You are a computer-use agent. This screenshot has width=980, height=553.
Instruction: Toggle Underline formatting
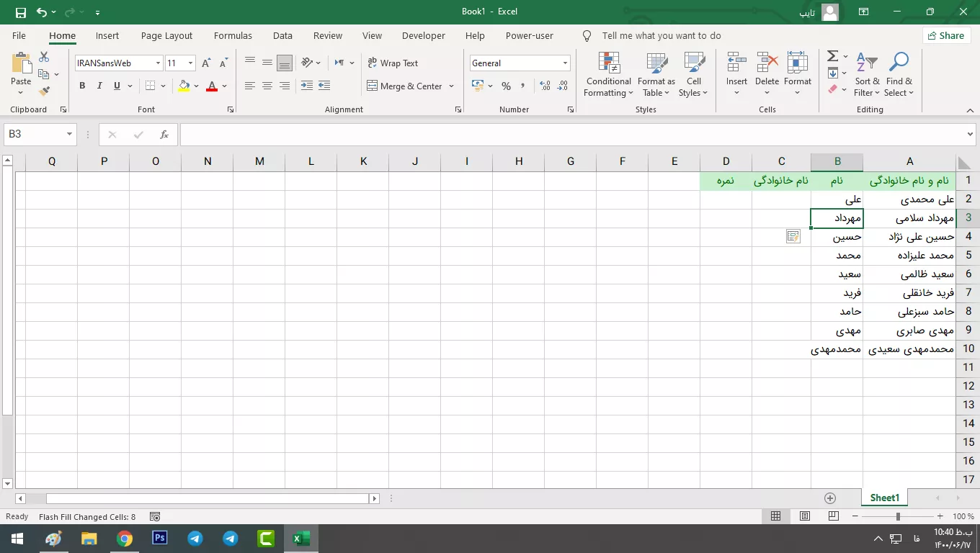[x=117, y=86]
